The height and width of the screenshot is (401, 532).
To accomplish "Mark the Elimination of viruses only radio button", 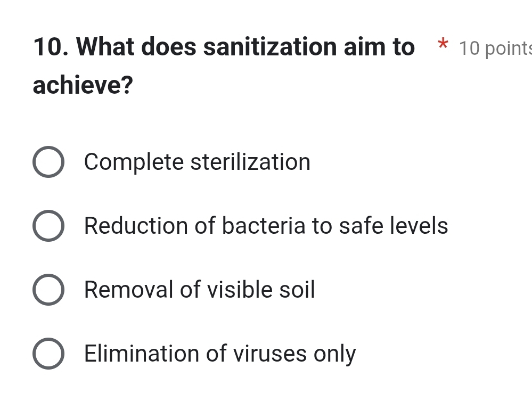I will [48, 353].
